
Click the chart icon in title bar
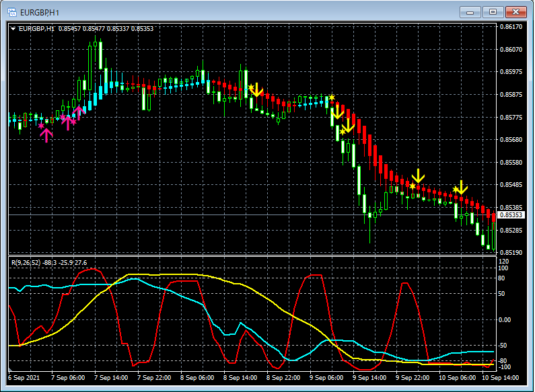12,12
